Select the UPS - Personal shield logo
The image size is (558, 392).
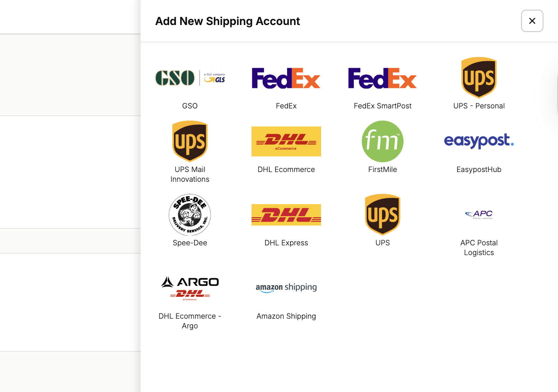point(479,78)
